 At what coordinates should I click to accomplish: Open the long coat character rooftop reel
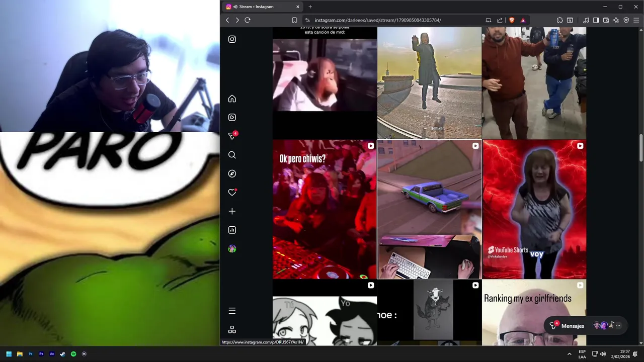[429, 83]
